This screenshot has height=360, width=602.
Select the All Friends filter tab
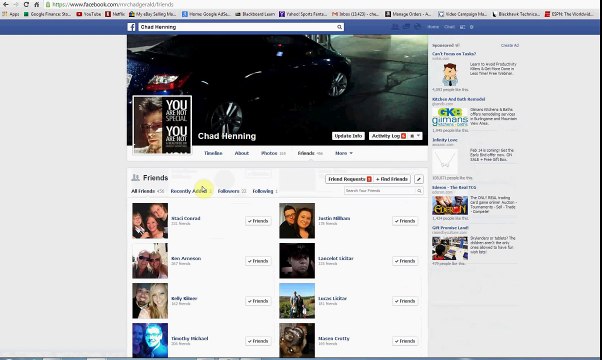click(x=147, y=191)
